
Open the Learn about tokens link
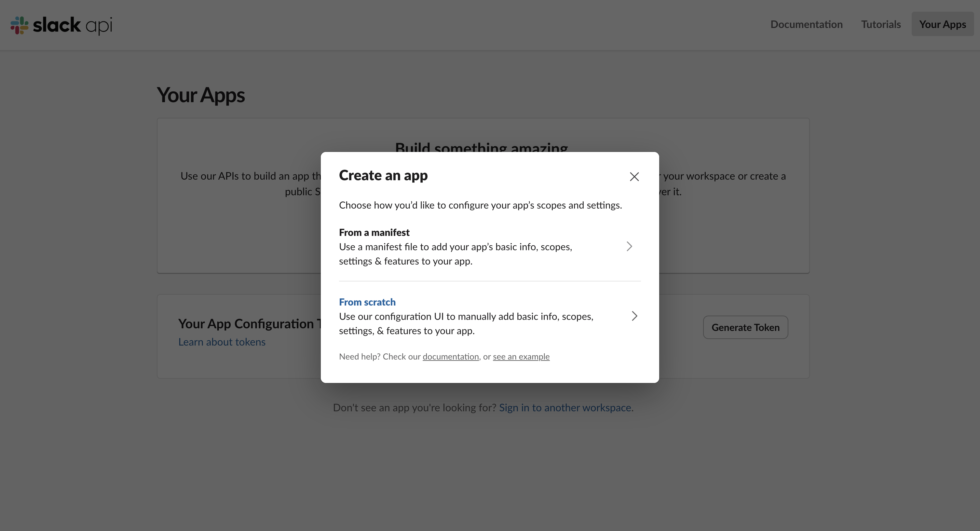point(222,342)
